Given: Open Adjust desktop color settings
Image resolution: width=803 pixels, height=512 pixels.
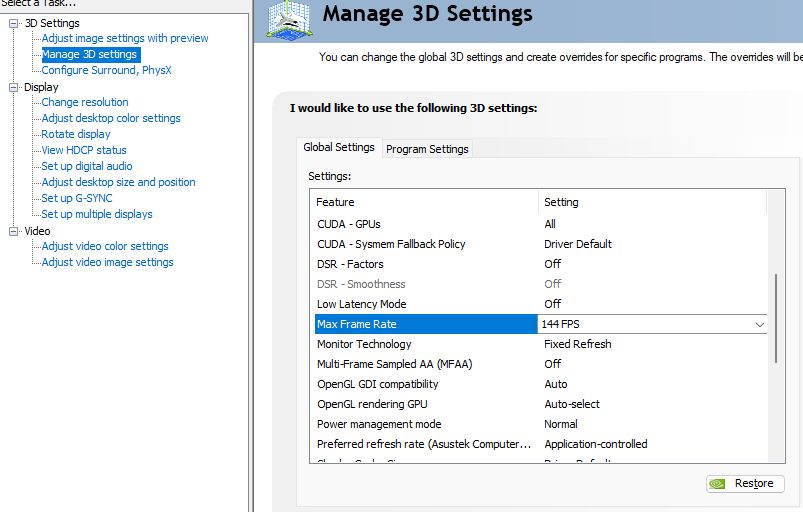Looking at the screenshot, I should pos(111,118).
